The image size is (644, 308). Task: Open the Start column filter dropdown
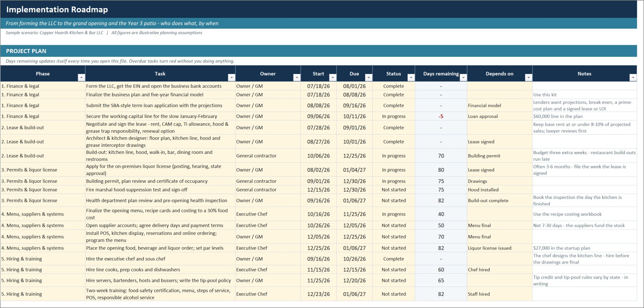coord(333,78)
